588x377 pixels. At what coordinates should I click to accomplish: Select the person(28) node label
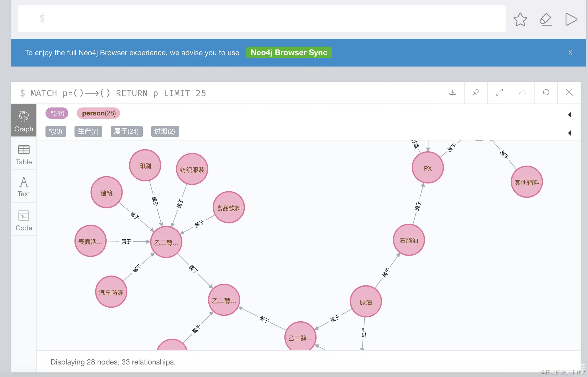click(x=98, y=113)
